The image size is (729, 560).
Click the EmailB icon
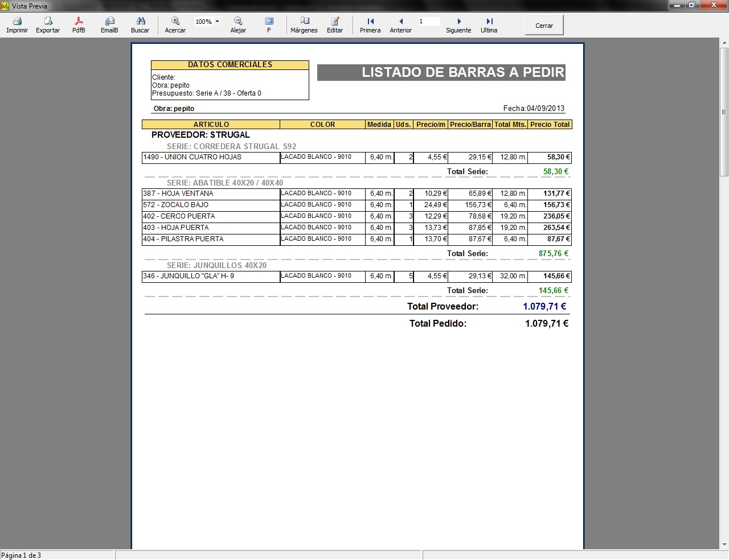point(109,21)
